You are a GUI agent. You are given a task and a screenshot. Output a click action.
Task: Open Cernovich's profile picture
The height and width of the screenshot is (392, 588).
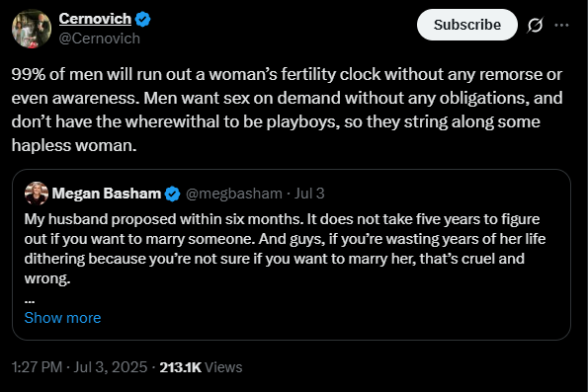(x=32, y=29)
